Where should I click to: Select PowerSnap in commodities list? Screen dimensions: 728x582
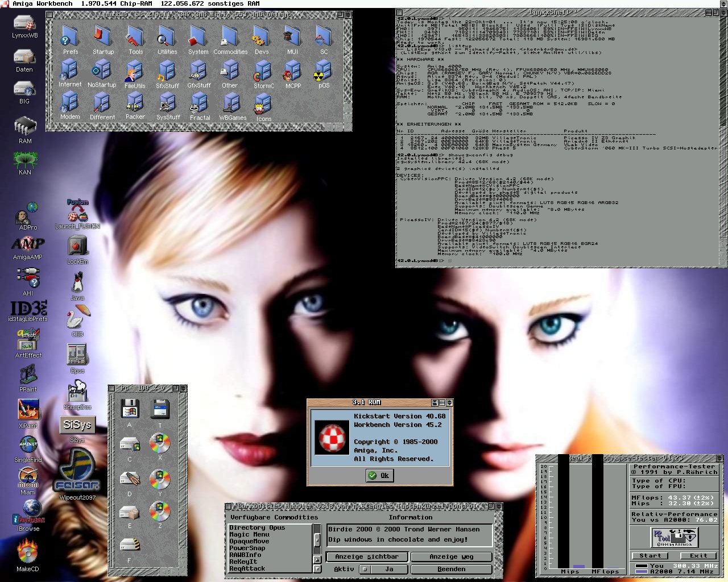pyautogui.click(x=247, y=548)
